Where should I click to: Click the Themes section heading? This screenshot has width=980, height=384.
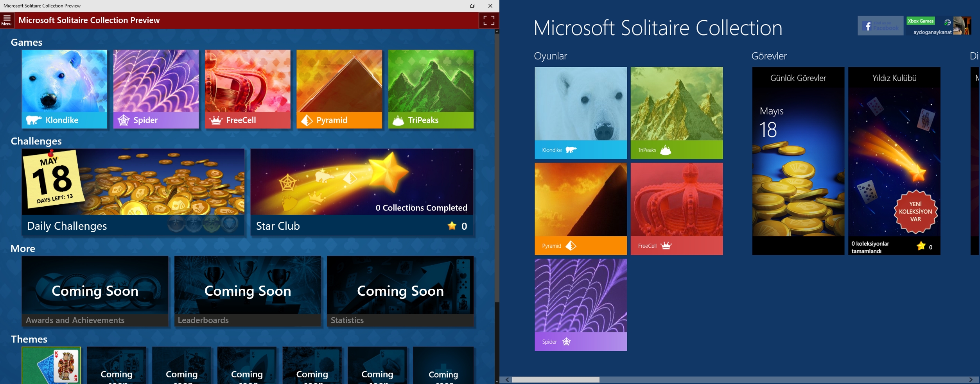(29, 339)
